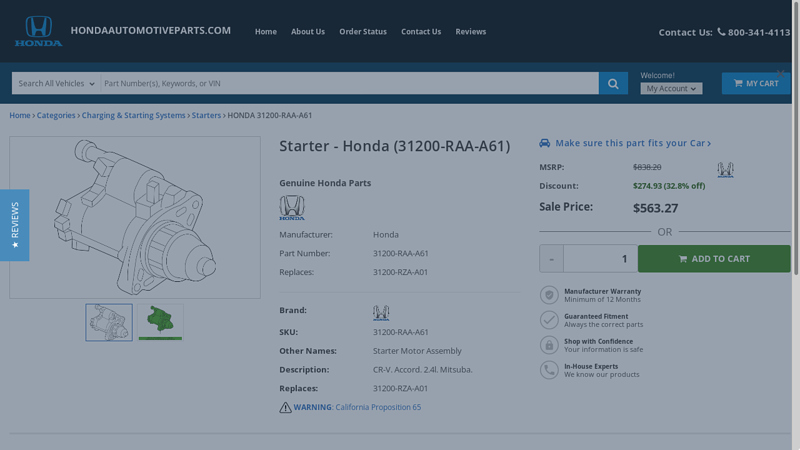Click the Shop with Confidence lock icon
The height and width of the screenshot is (450, 800).
[x=549, y=345]
